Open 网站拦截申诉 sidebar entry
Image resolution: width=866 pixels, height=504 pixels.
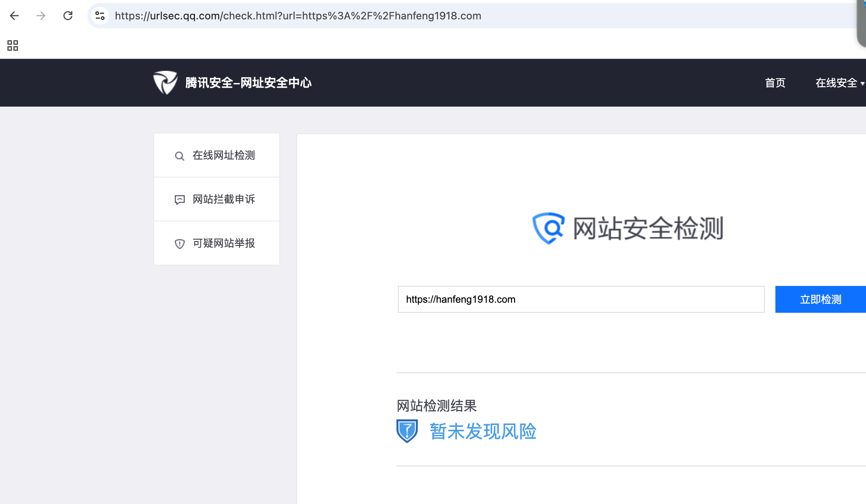point(223,199)
